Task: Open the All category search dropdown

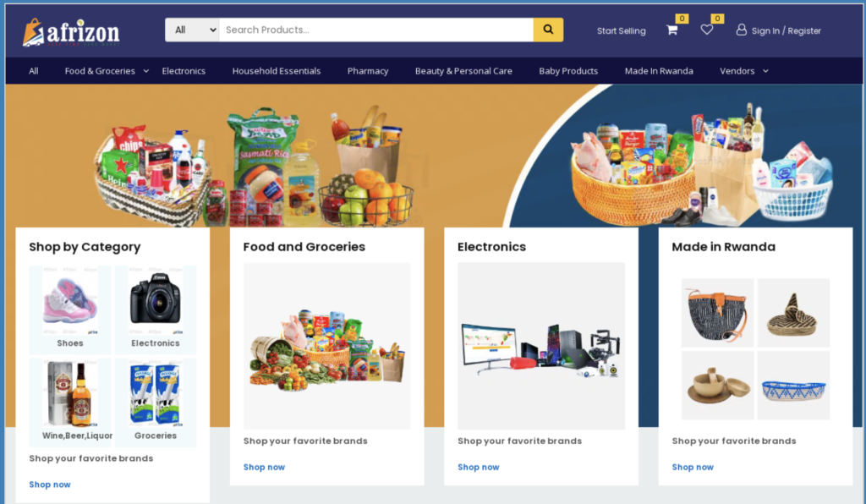Action: tap(192, 30)
